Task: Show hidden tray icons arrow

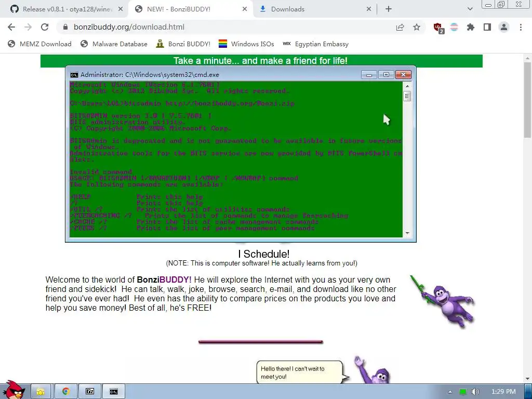Action: (x=450, y=392)
